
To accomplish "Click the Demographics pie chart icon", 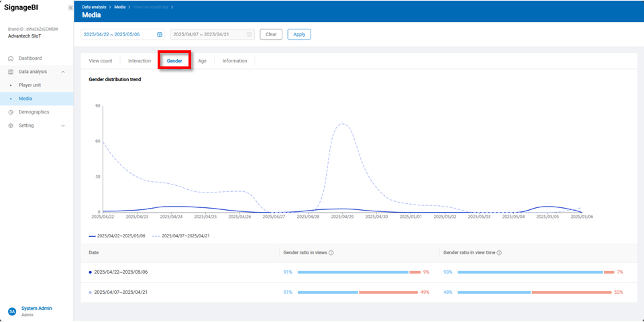I will click(x=11, y=112).
